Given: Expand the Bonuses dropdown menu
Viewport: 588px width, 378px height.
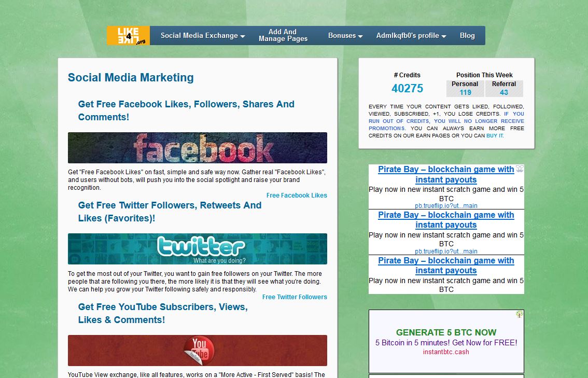Looking at the screenshot, I should tap(345, 36).
